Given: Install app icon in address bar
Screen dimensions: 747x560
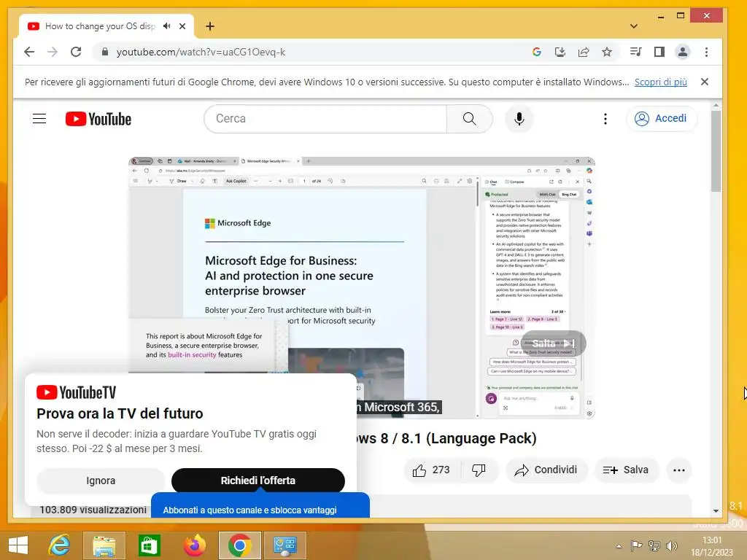Looking at the screenshot, I should [560, 52].
